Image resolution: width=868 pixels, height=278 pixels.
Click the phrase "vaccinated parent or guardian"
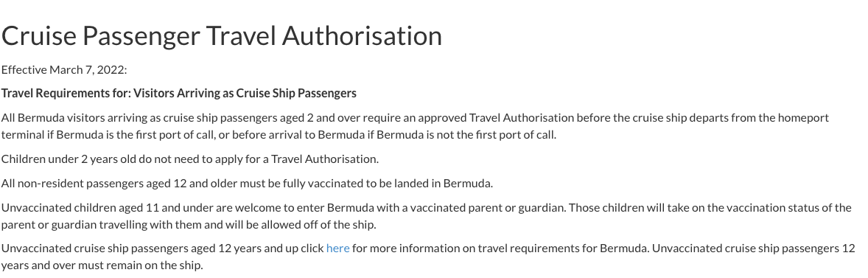coord(488,208)
